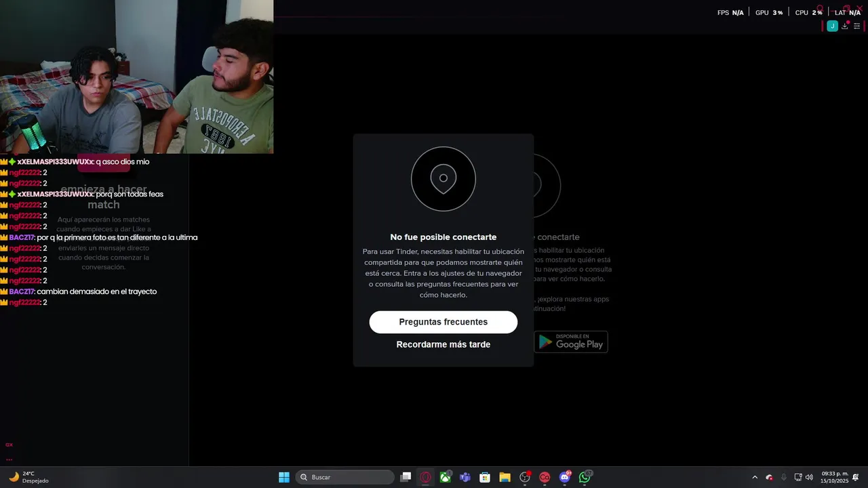Screen dimensions: 868x488
Task: Click the webcam feed thumbnail
Action: (136, 77)
